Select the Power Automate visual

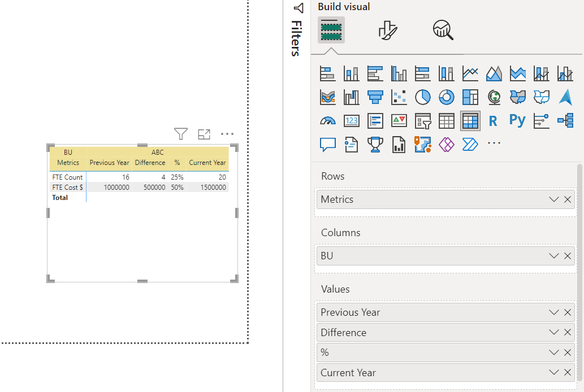[x=470, y=145]
